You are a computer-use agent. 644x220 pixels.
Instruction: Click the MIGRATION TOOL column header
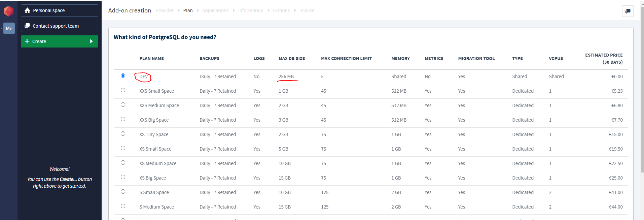coord(476,58)
